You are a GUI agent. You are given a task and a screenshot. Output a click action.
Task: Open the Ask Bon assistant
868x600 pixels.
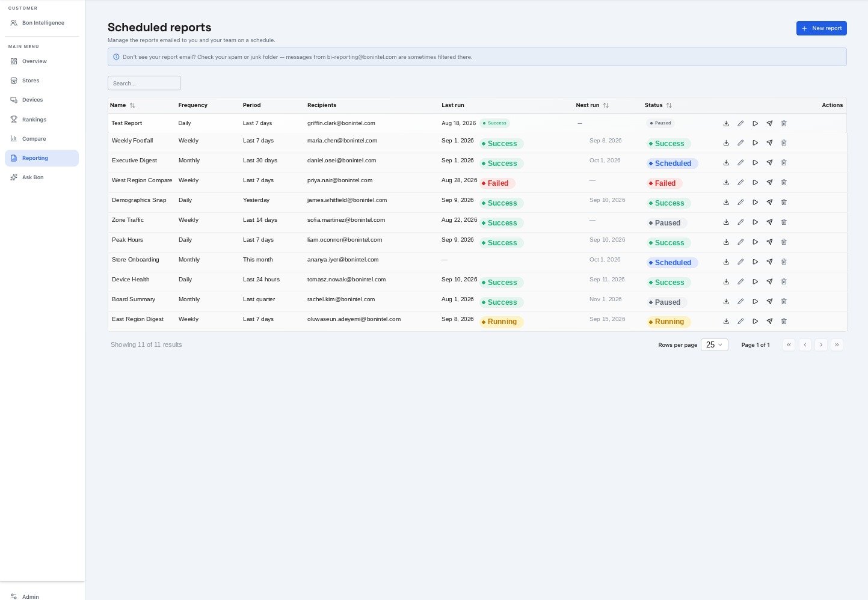click(42, 177)
